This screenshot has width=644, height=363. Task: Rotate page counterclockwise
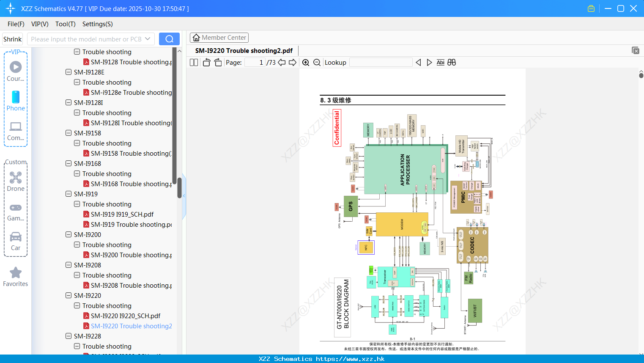(x=206, y=62)
